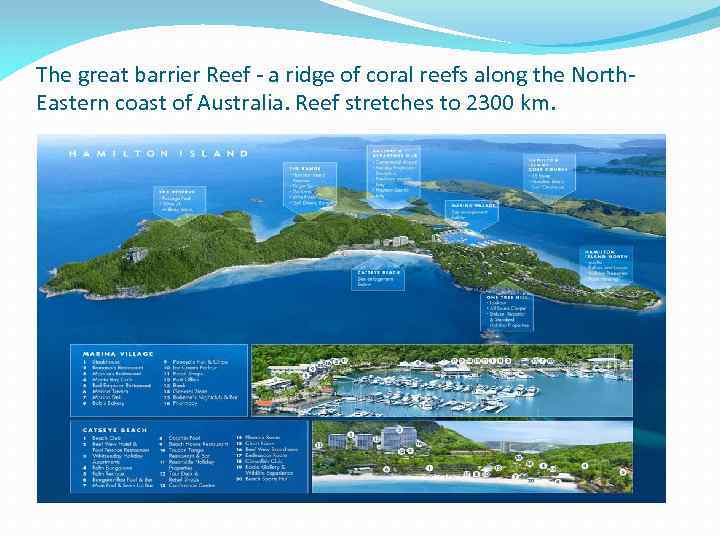
Task: Click the Hamilton Island North callout box
Action: (x=606, y=266)
